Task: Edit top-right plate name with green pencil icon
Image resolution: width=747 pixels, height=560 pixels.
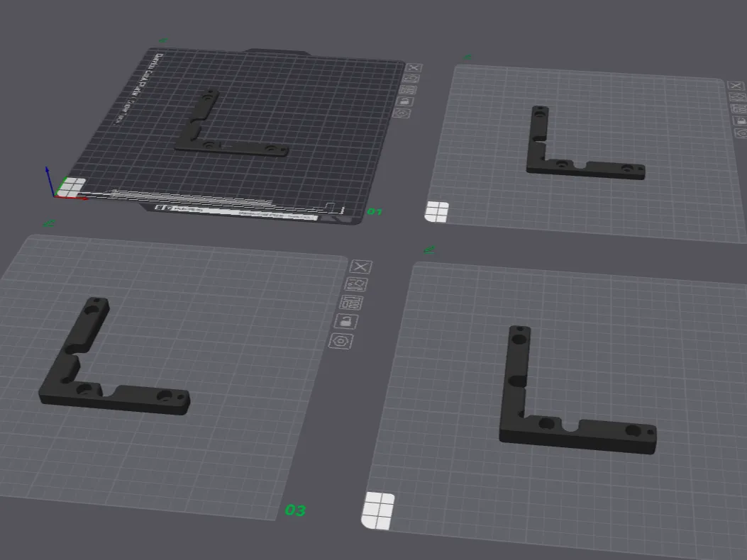Action: click(467, 57)
